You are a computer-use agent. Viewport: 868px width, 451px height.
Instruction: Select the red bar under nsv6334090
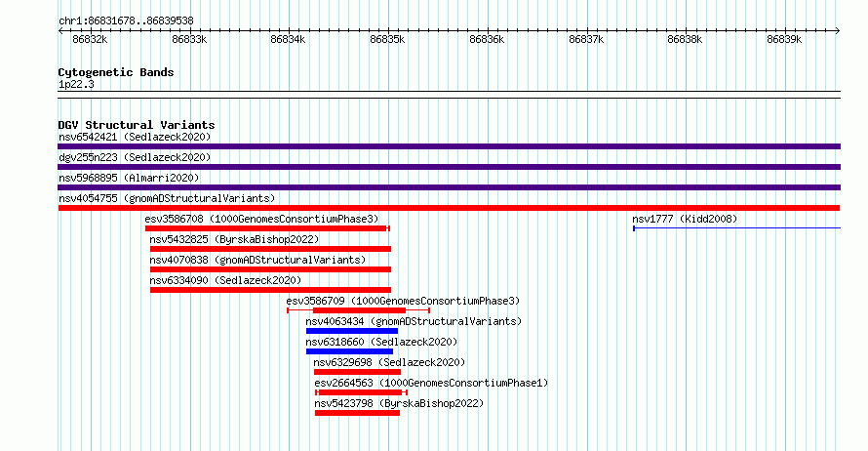[271, 290]
